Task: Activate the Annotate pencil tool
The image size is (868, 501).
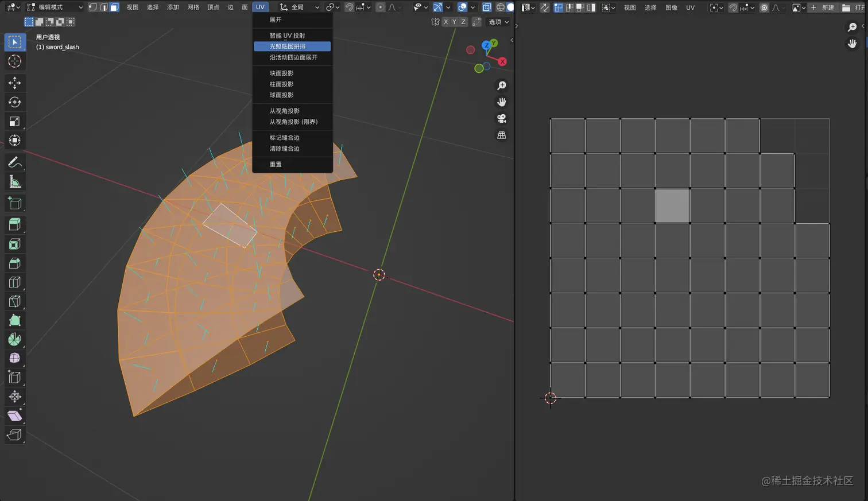Action: click(x=15, y=162)
